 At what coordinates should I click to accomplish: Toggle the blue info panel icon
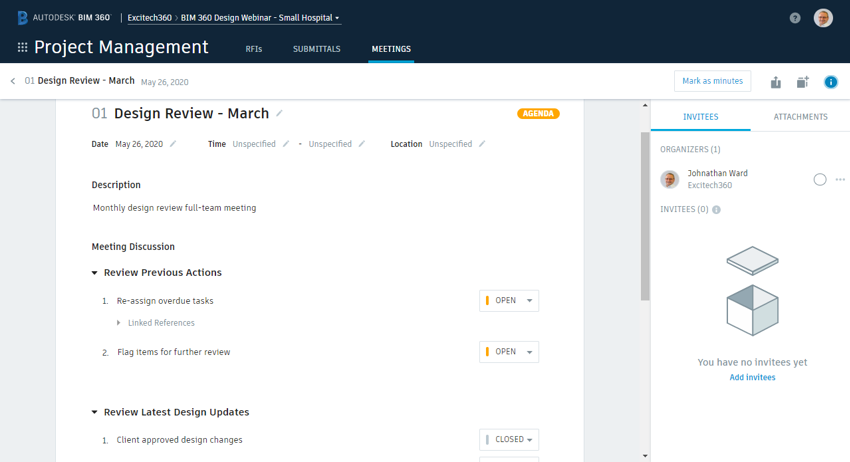click(830, 82)
